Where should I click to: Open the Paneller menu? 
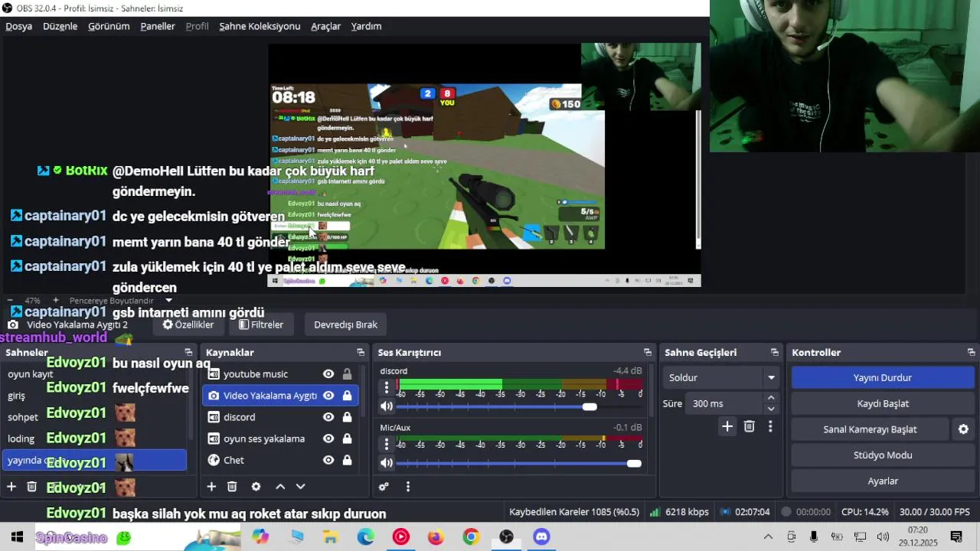point(158,26)
